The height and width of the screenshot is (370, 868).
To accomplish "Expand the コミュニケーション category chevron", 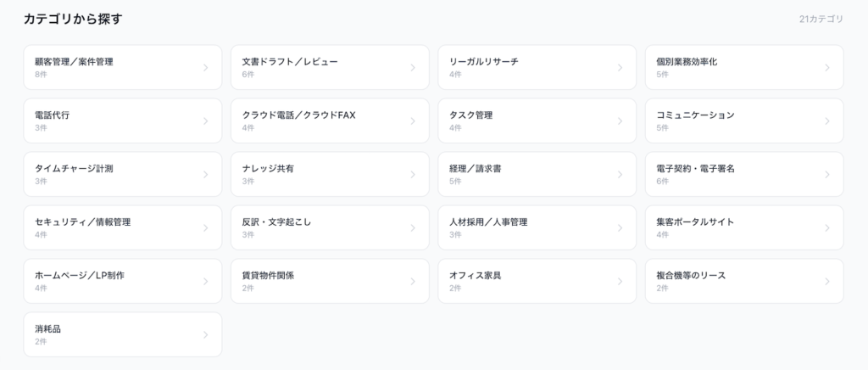I will click(827, 121).
